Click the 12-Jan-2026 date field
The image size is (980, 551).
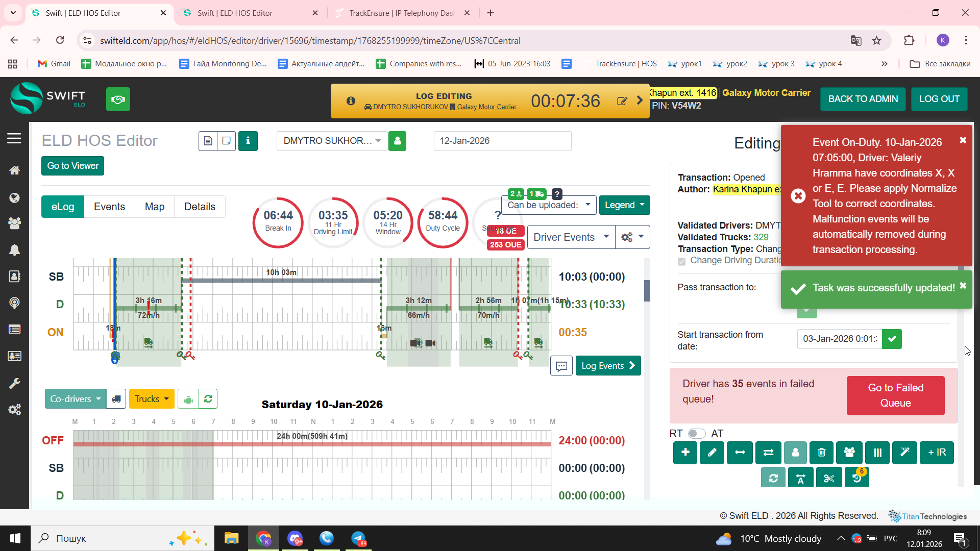click(502, 141)
